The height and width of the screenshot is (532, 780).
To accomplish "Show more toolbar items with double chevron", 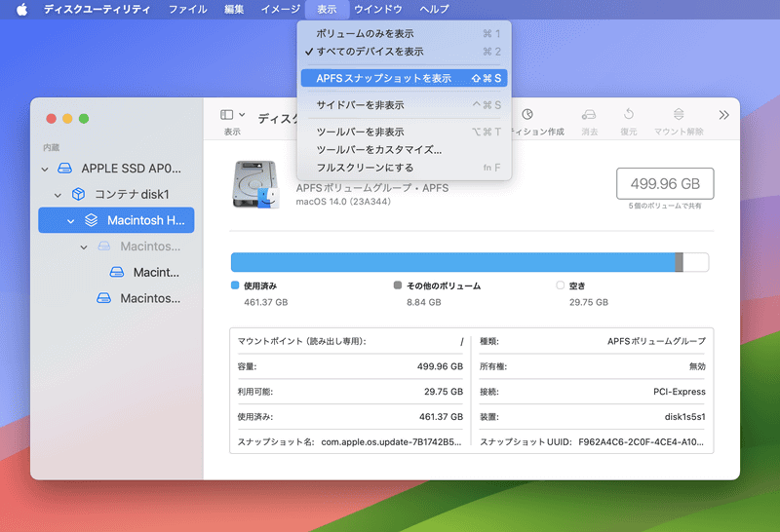I will (723, 115).
